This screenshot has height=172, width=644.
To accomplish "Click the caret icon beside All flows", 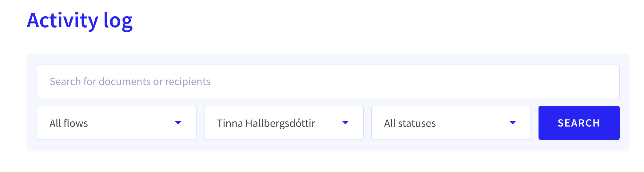I will click(178, 123).
